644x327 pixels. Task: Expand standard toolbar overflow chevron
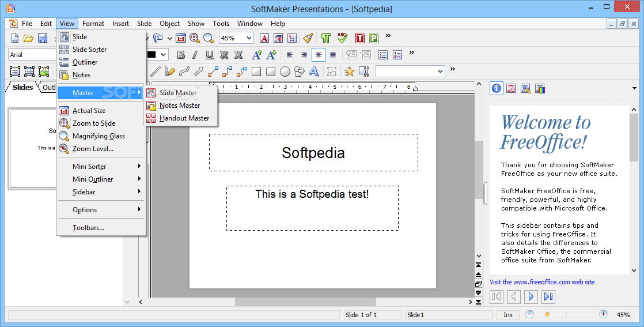[x=388, y=36]
